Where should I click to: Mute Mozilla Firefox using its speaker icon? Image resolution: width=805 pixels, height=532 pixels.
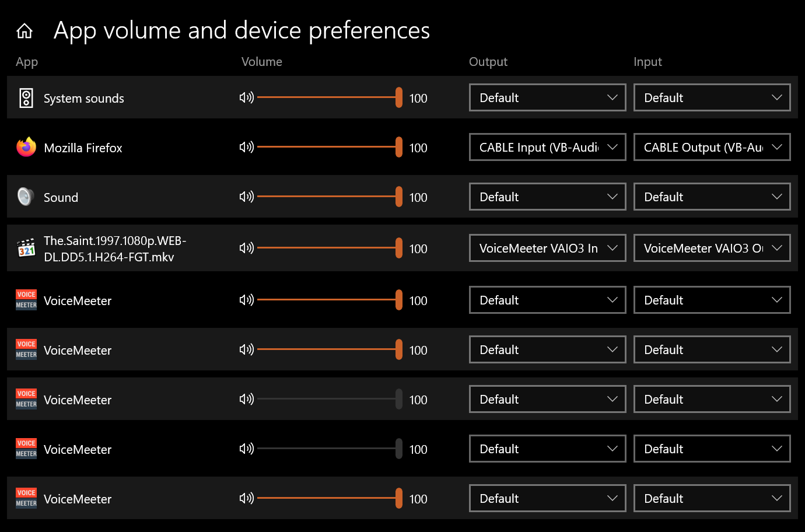[x=246, y=147]
